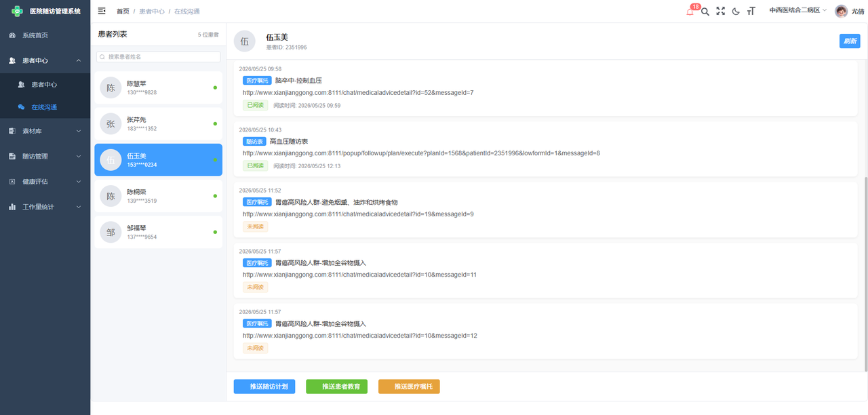868x415 pixels.
Task: Select patient 陈桐荣 in the list
Action: [x=158, y=196]
